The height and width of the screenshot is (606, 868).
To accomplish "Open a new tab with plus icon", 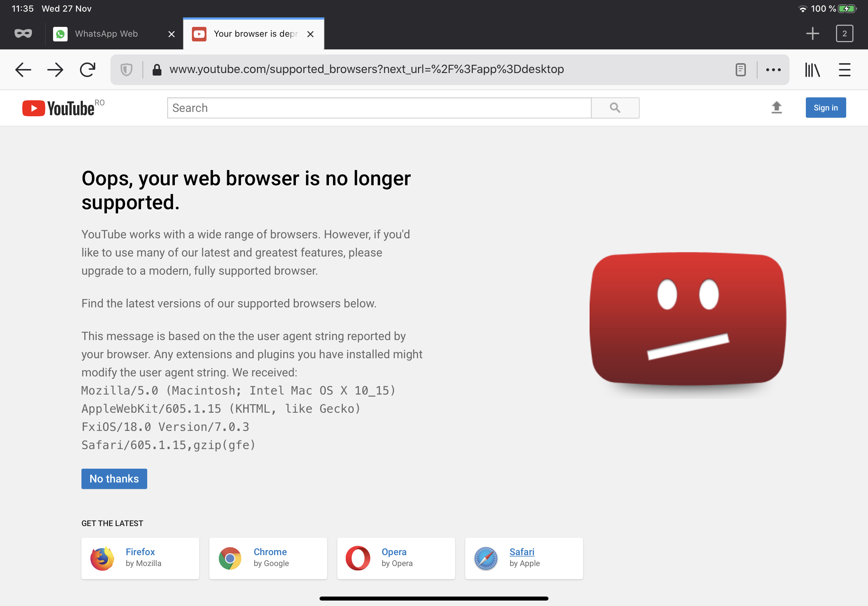I will (x=812, y=34).
